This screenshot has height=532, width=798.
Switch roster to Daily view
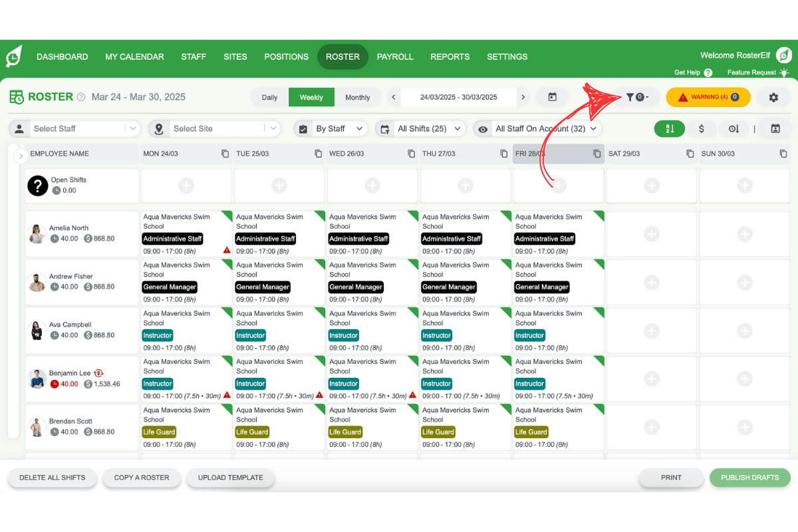pos(269,96)
